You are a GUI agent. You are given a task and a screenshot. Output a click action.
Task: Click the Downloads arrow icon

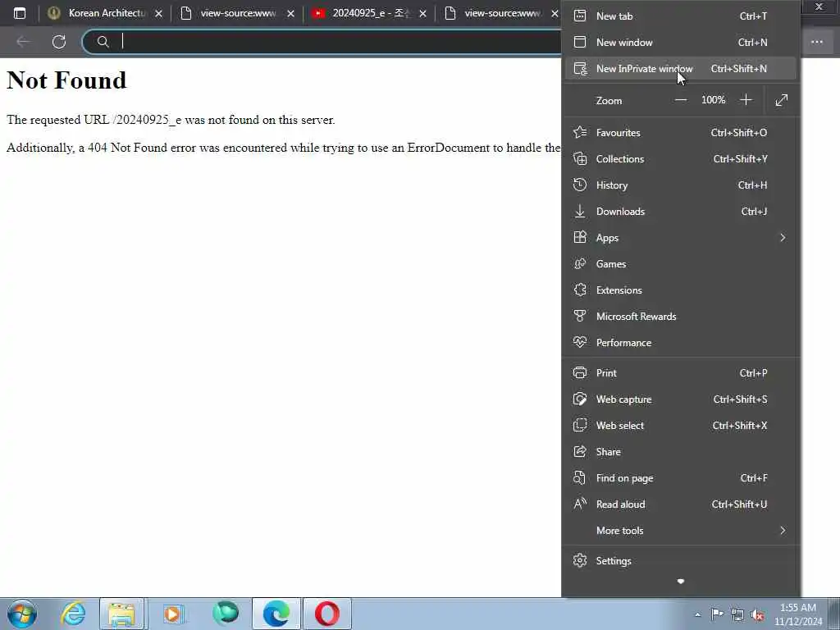pyautogui.click(x=580, y=211)
